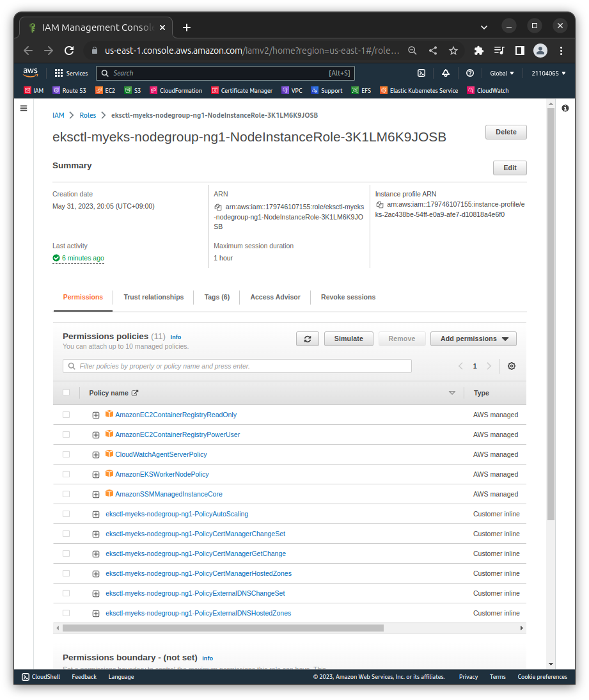This screenshot has height=700, width=589.
Task: Open the EC2 shortcut
Action: click(106, 91)
